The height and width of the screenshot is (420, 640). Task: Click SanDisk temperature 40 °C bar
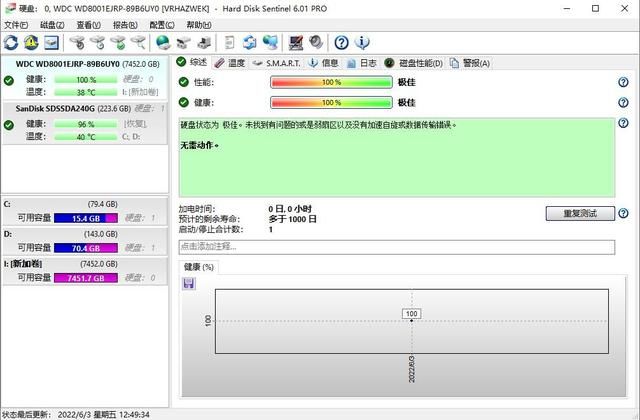[x=86, y=137]
